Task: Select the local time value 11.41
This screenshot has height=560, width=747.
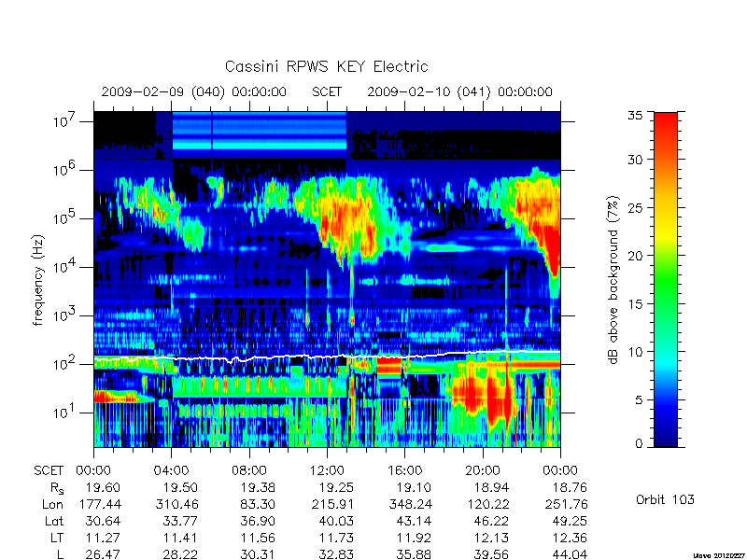Action: 180,538
